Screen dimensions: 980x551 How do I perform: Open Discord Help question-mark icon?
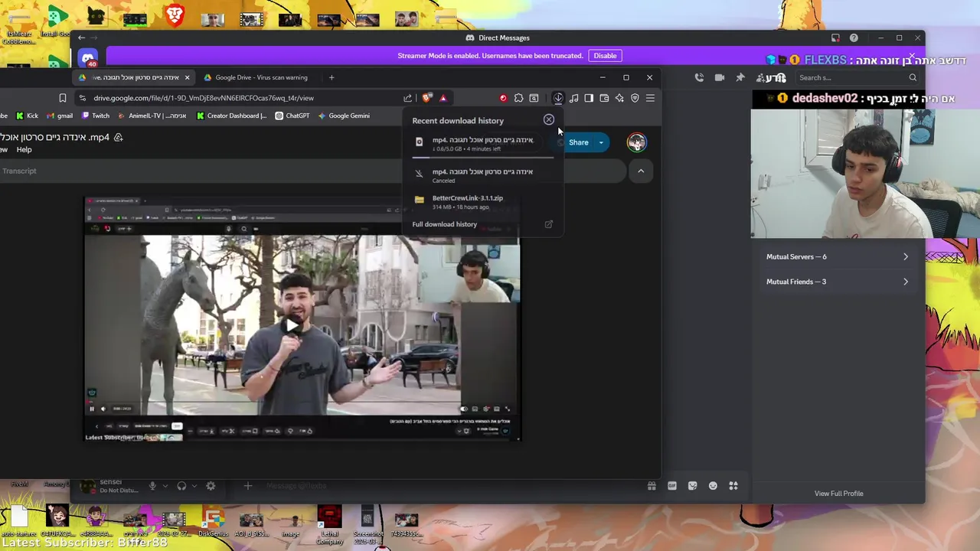pos(854,37)
